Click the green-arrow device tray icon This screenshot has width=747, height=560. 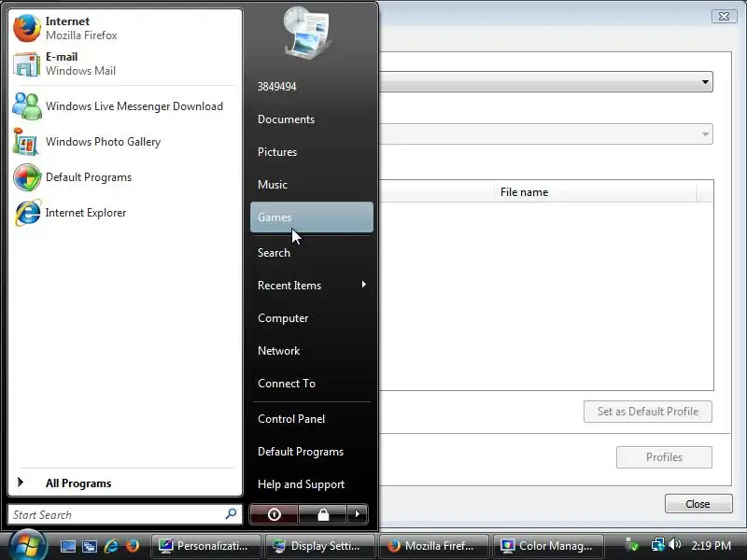pos(632,545)
